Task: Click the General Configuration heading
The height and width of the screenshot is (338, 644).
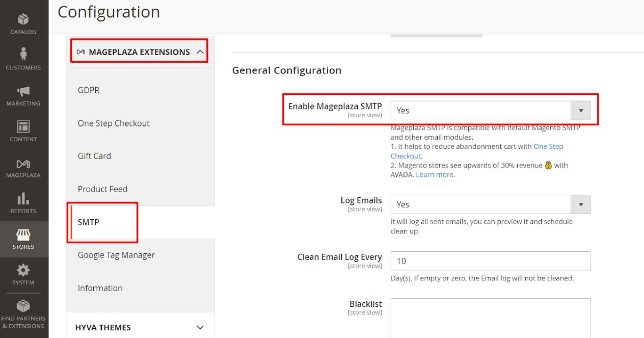Action: click(x=287, y=70)
